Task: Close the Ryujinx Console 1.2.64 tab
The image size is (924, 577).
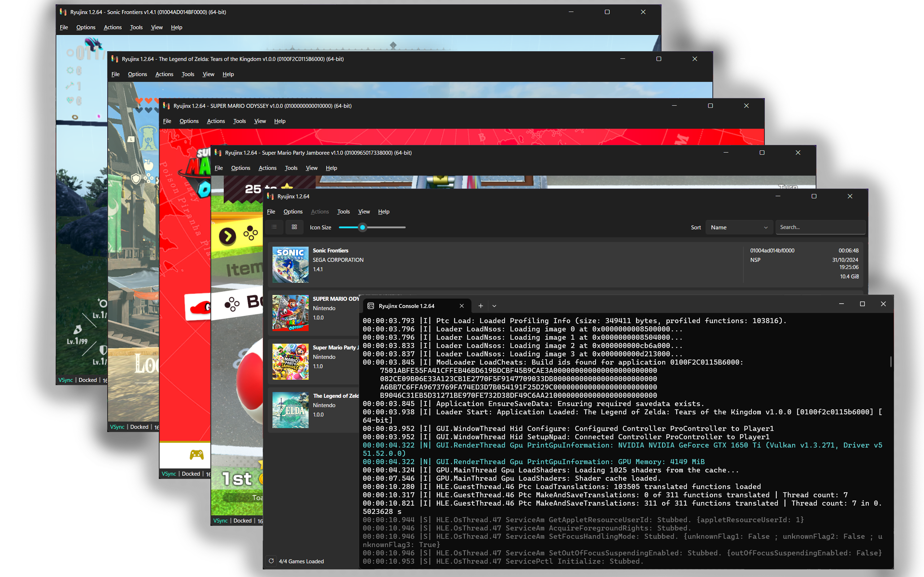Action: pyautogui.click(x=461, y=306)
